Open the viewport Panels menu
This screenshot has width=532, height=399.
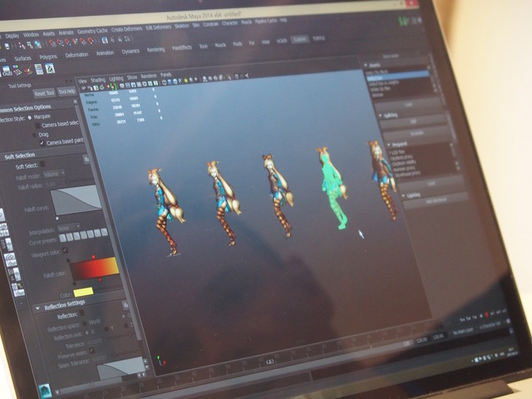click(x=166, y=75)
